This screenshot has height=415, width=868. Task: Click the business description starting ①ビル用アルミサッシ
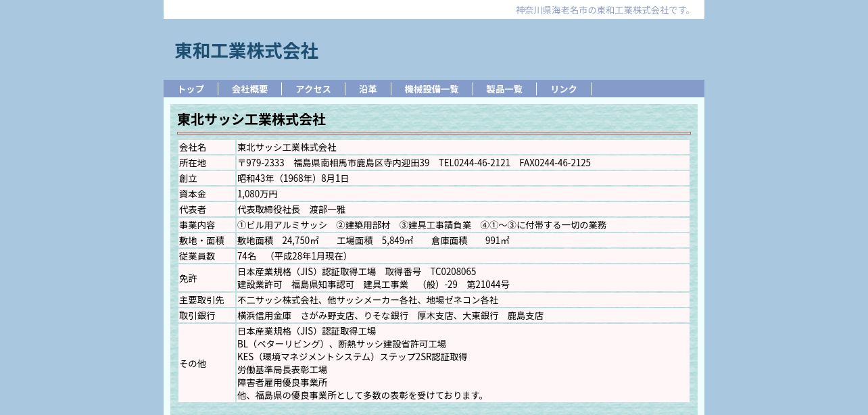(x=422, y=225)
